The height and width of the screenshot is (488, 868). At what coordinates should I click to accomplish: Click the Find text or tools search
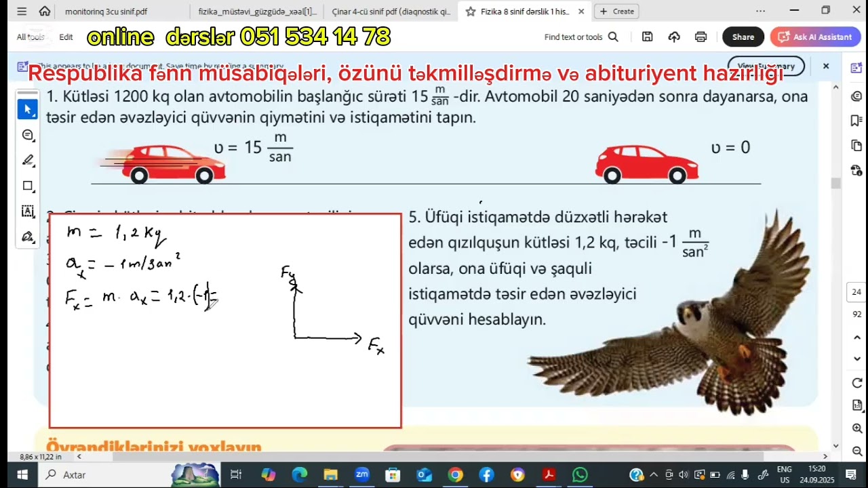tap(581, 37)
